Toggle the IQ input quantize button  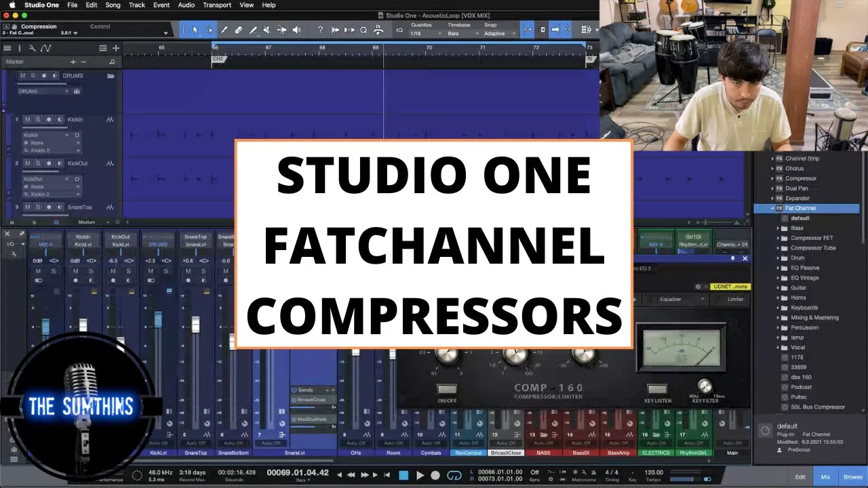click(399, 30)
